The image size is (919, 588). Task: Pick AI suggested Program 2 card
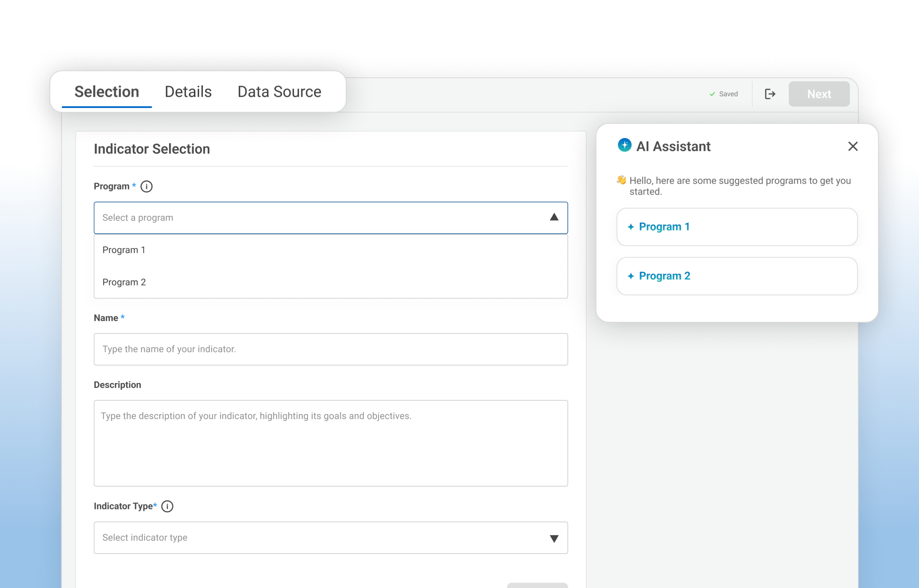pyautogui.click(x=736, y=276)
